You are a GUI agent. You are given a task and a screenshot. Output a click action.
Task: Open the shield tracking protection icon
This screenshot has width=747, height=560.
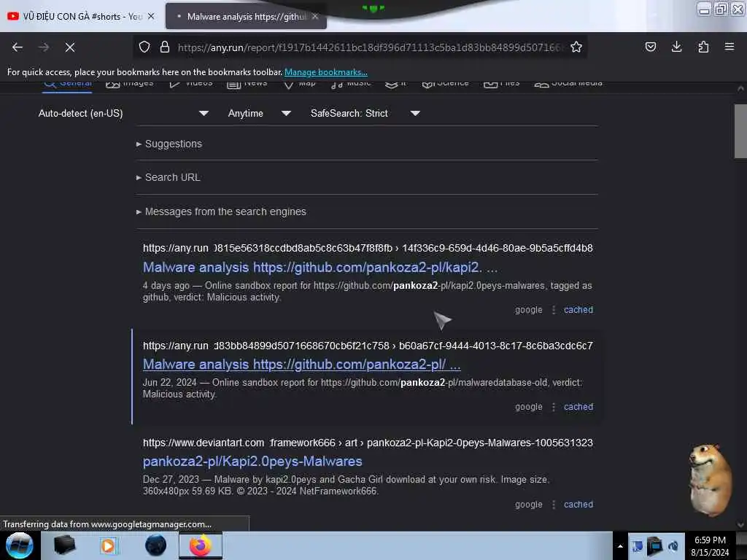click(144, 47)
